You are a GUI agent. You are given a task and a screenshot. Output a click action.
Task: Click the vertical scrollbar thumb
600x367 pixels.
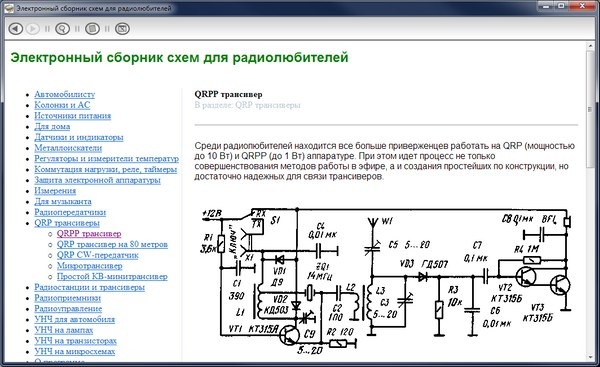pyautogui.click(x=590, y=109)
